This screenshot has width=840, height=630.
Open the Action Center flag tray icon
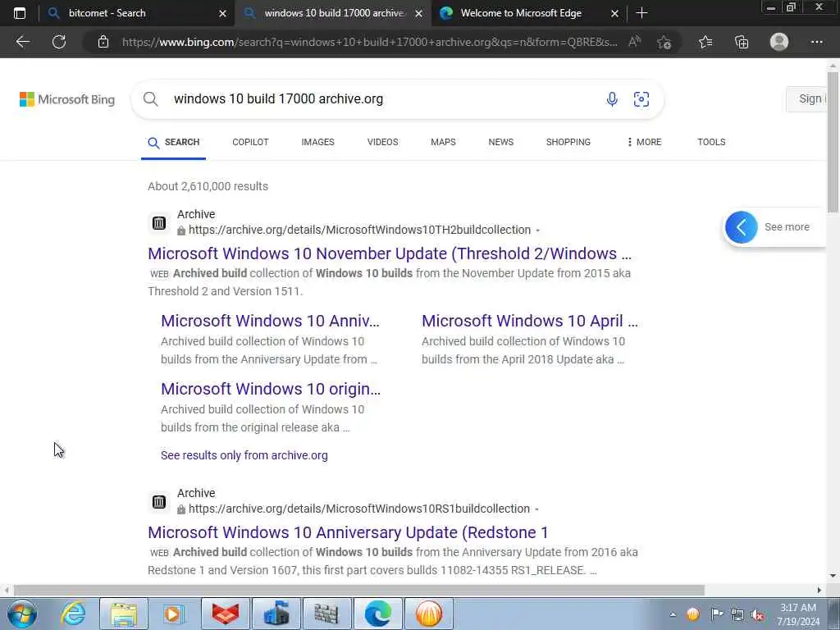(x=716, y=614)
